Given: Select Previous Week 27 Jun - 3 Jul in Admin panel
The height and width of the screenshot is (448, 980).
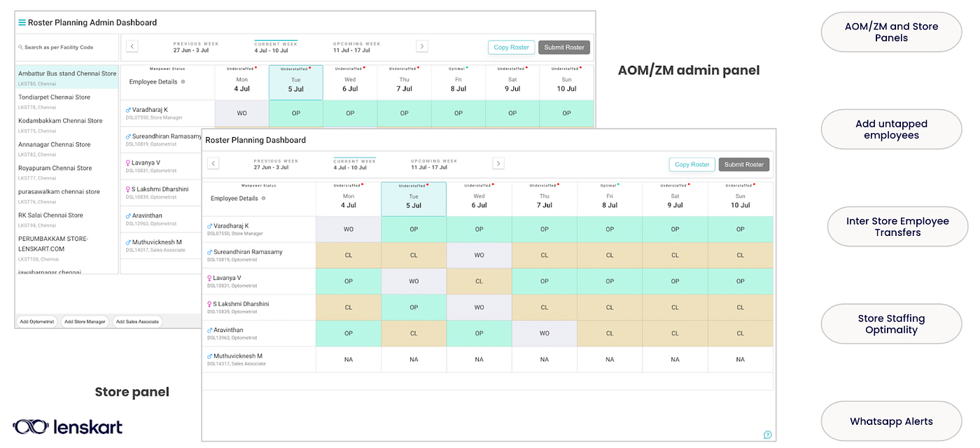Looking at the screenshot, I should click(196, 46).
